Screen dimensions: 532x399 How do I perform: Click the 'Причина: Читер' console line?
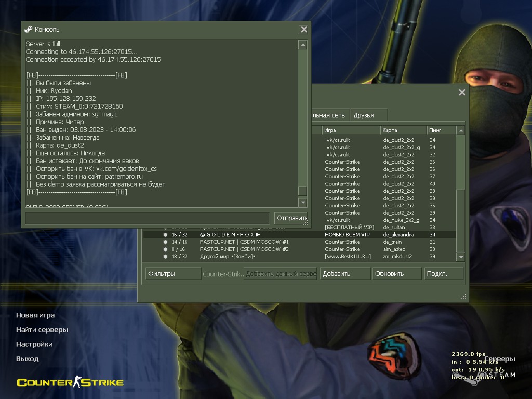point(55,122)
